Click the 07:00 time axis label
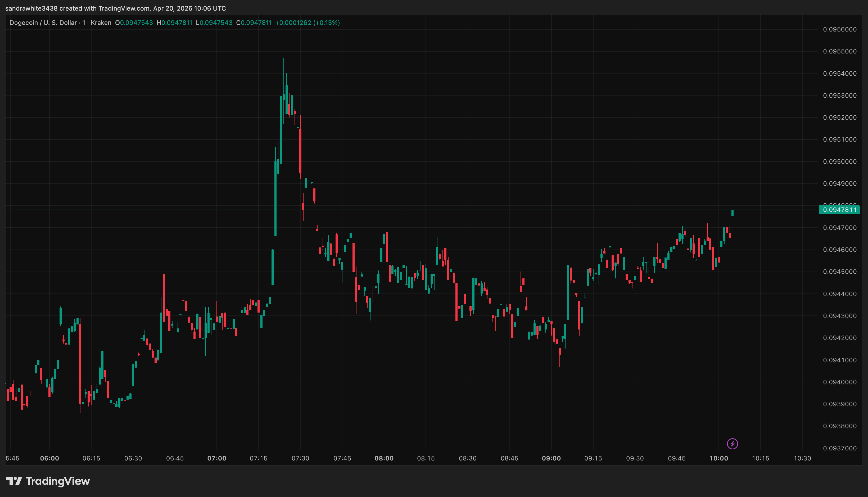The image size is (868, 497). (217, 458)
